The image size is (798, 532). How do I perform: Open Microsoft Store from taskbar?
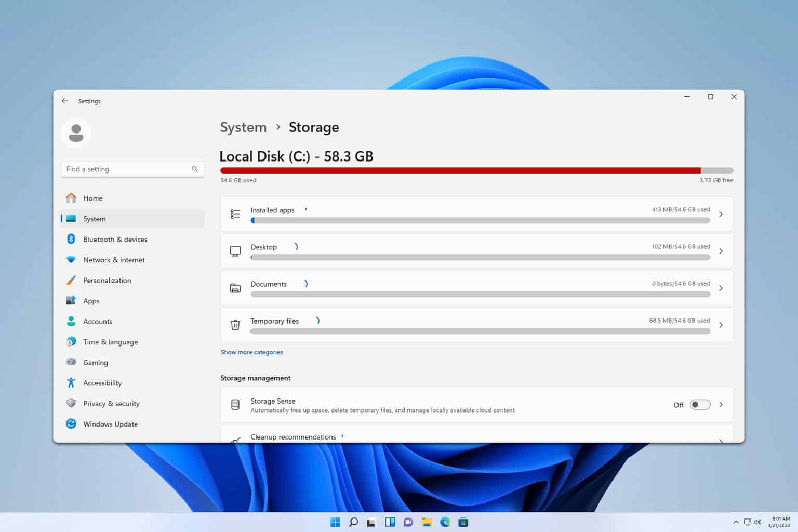coord(463,522)
